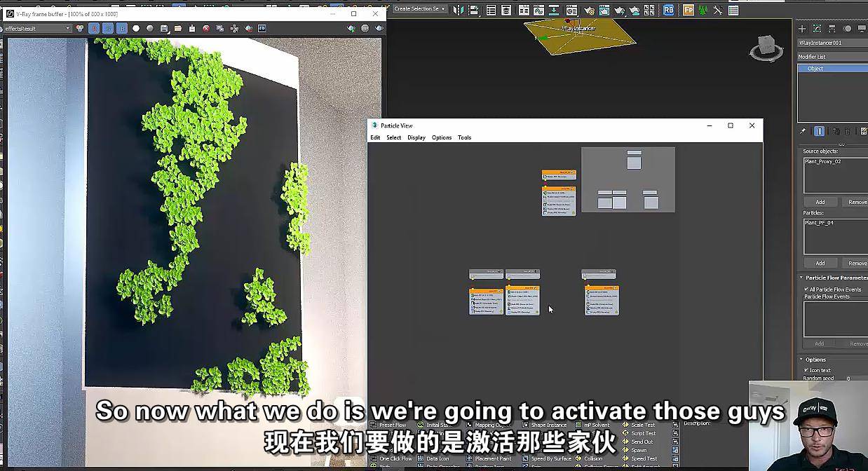The height and width of the screenshot is (471, 868).
Task: Open Render Setup teapot icon
Action: coord(589,11)
